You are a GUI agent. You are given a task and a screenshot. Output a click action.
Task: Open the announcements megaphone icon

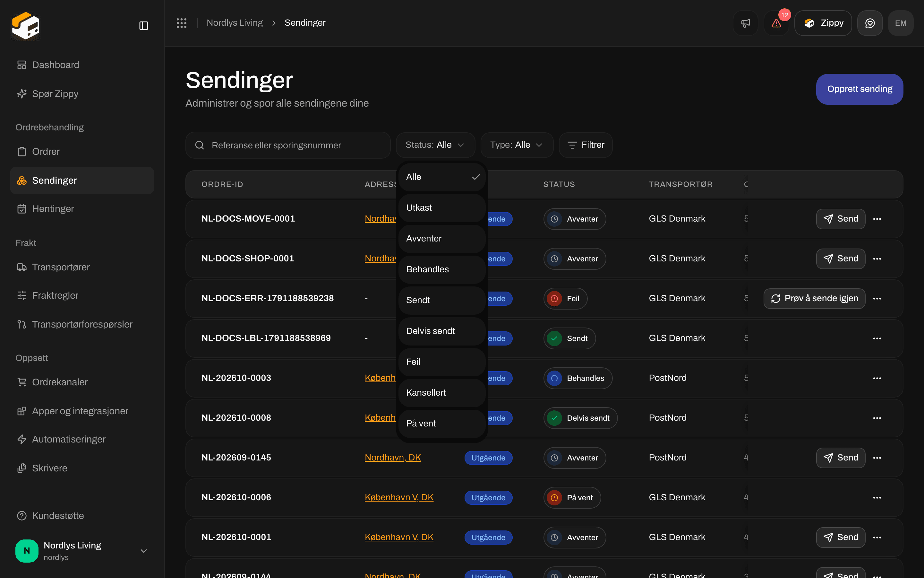point(745,23)
